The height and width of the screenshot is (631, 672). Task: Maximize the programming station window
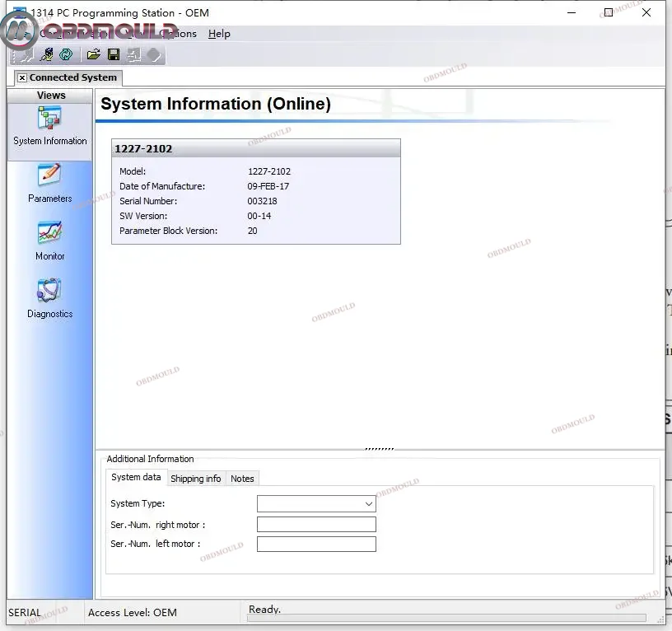coord(608,12)
